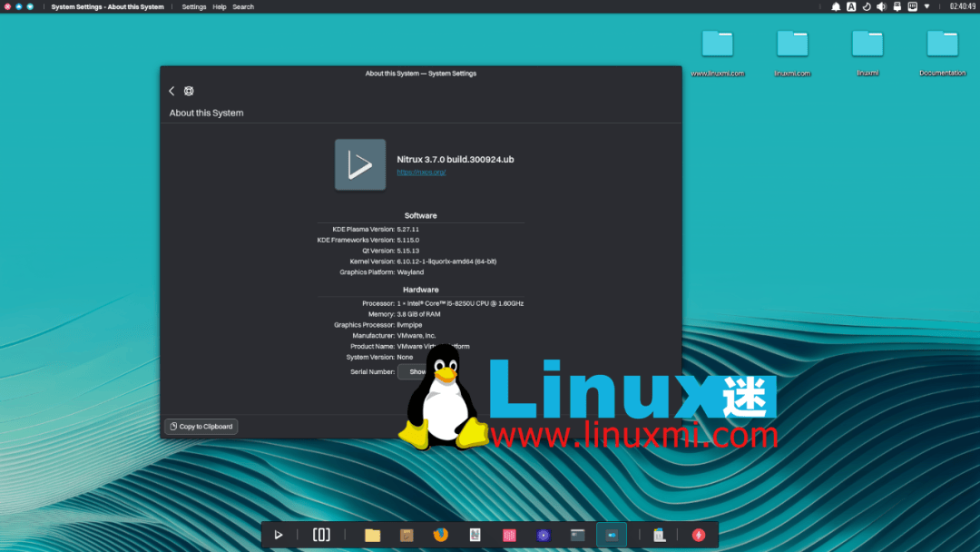Launch Firefox from the dock
The image size is (980, 552).
click(441, 535)
